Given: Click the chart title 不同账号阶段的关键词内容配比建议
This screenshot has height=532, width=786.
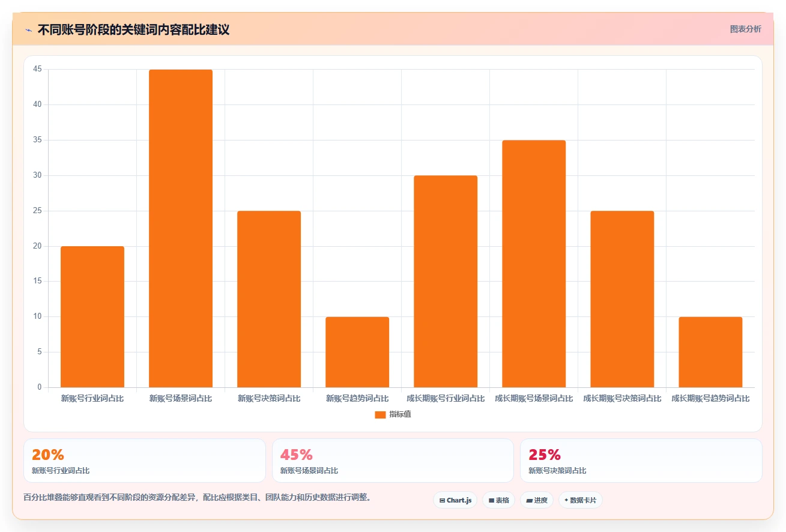Looking at the screenshot, I should coord(133,29).
